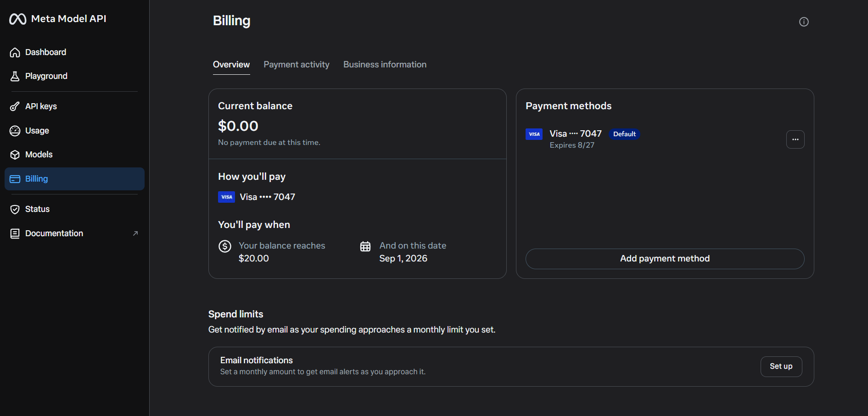The width and height of the screenshot is (868, 416).
Task: Click the Email notifications heading
Action: point(257,361)
